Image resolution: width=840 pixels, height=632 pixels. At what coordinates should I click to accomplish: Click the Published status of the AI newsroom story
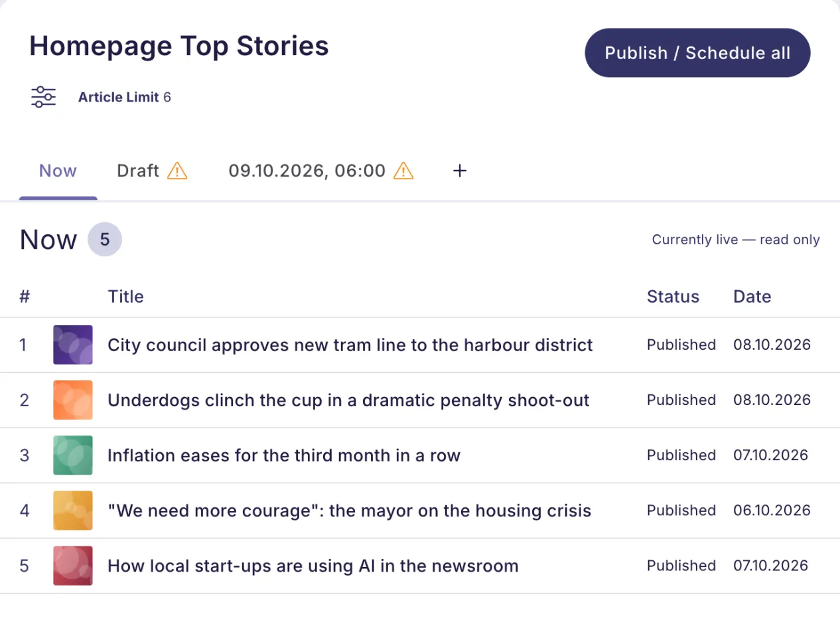coord(681,566)
